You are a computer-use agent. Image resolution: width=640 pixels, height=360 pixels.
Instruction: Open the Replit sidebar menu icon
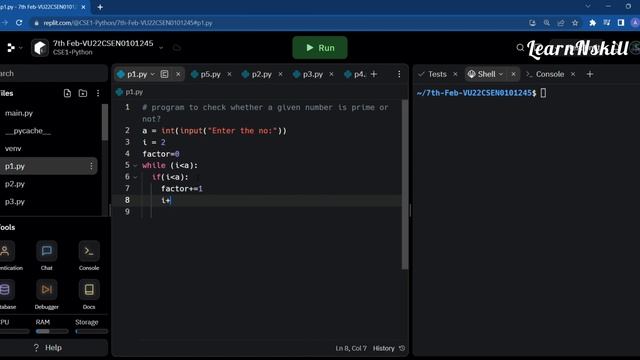click(x=11, y=48)
